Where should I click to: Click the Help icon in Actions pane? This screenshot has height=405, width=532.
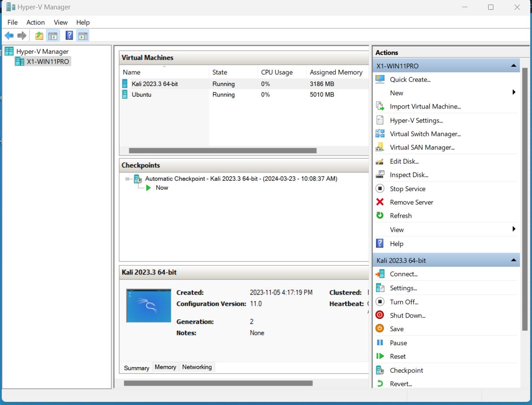click(380, 244)
